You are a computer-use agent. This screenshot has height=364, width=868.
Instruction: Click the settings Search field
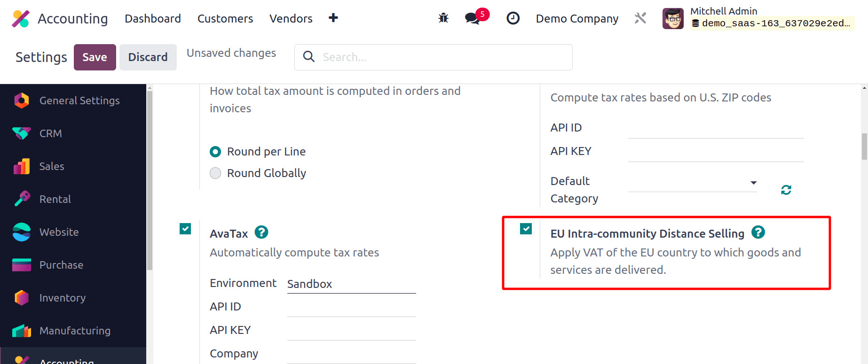[442, 57]
